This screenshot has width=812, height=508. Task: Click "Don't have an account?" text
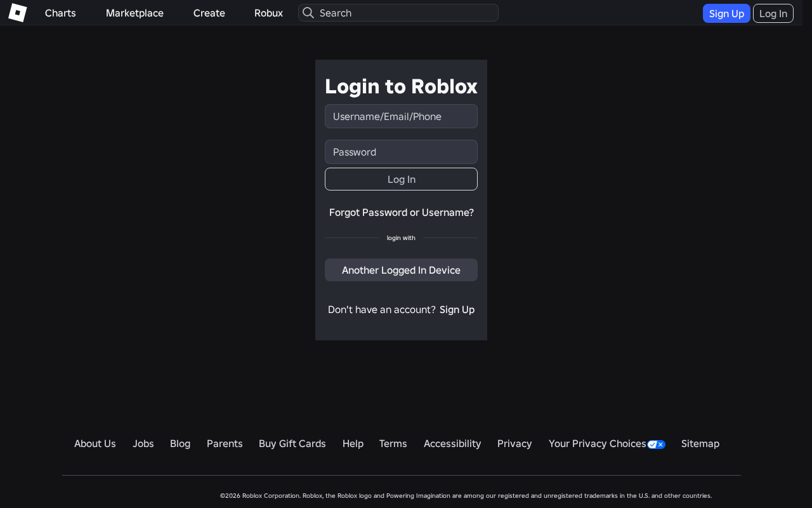click(382, 309)
